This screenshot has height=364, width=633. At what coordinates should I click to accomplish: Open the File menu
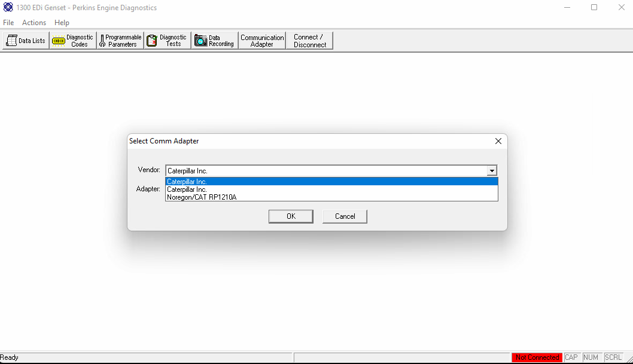[x=8, y=23]
